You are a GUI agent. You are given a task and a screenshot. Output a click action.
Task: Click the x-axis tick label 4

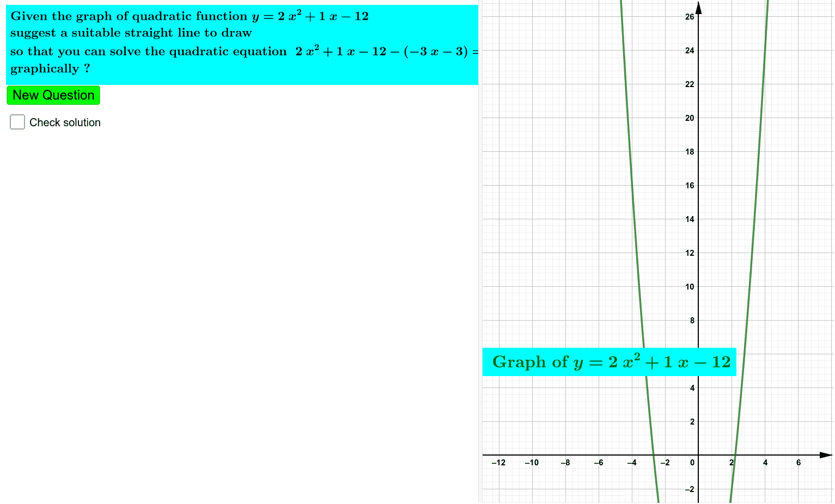pos(765,463)
